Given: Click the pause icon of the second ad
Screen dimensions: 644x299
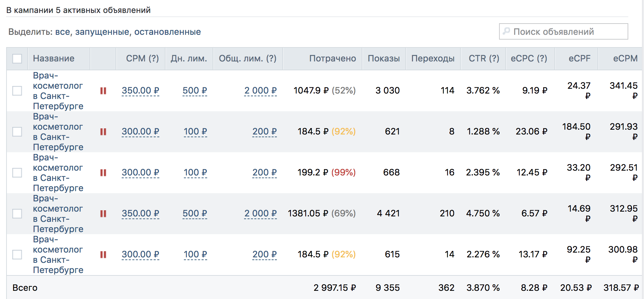Looking at the screenshot, I should [x=103, y=132].
